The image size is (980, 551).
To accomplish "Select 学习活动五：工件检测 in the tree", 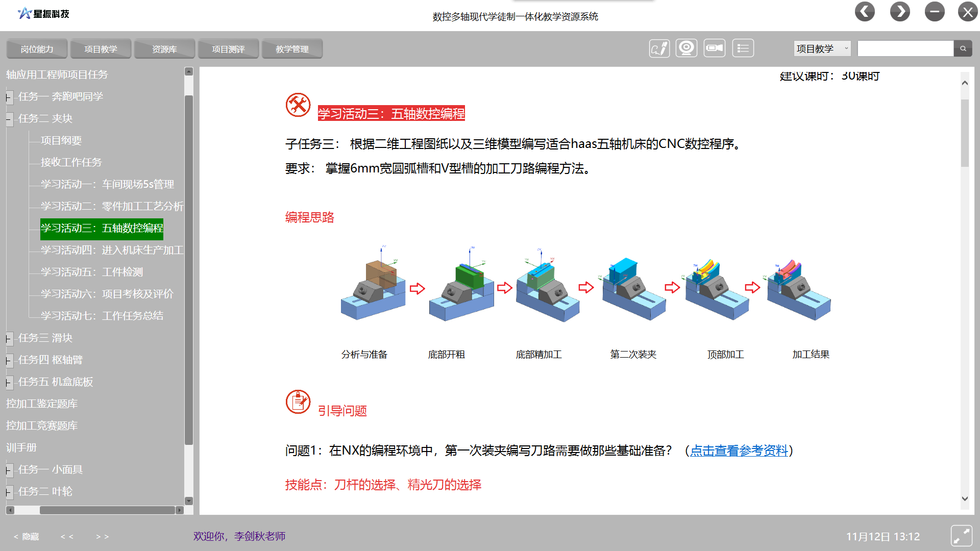I will pos(92,272).
